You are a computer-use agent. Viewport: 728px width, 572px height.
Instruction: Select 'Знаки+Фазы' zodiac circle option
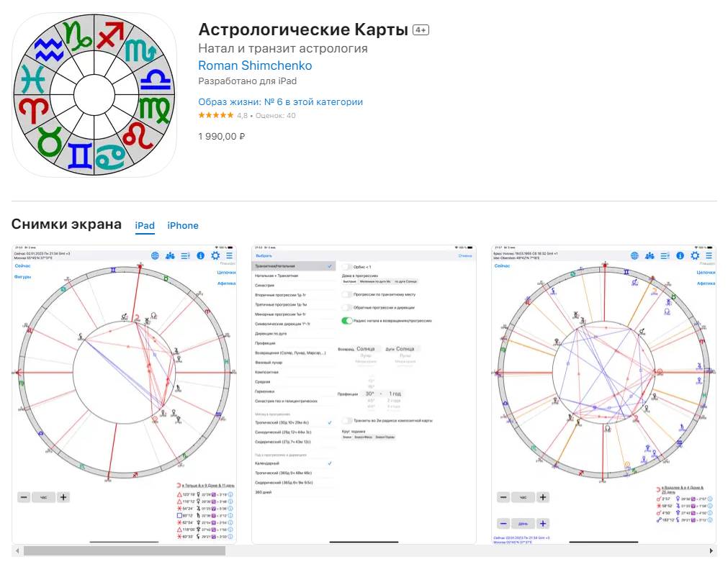(364, 437)
